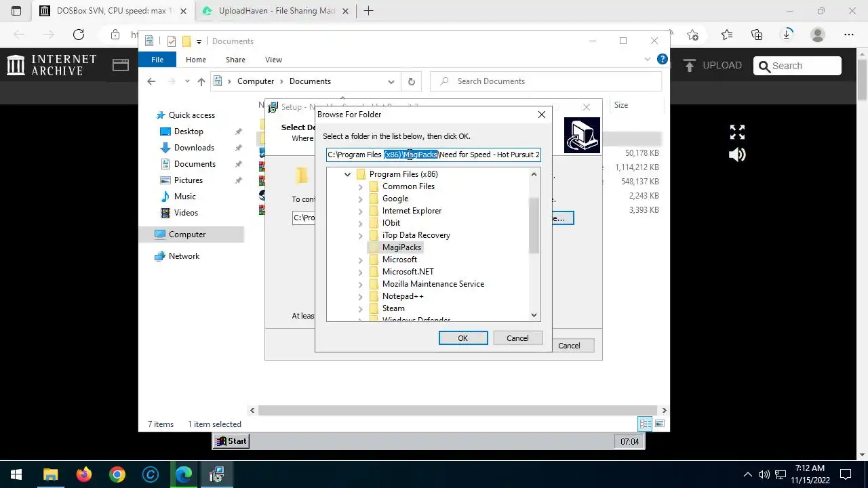
Task: Click Explorer Help question mark icon
Action: 663,60
